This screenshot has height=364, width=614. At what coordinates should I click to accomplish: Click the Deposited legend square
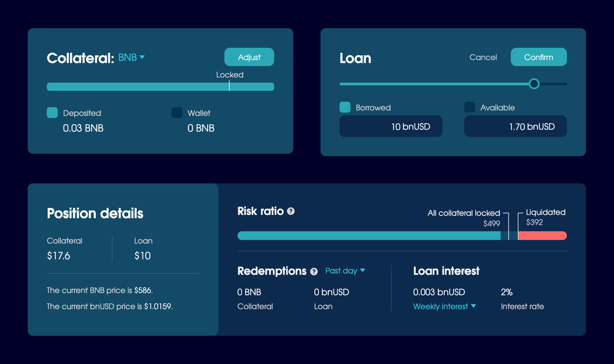point(52,112)
